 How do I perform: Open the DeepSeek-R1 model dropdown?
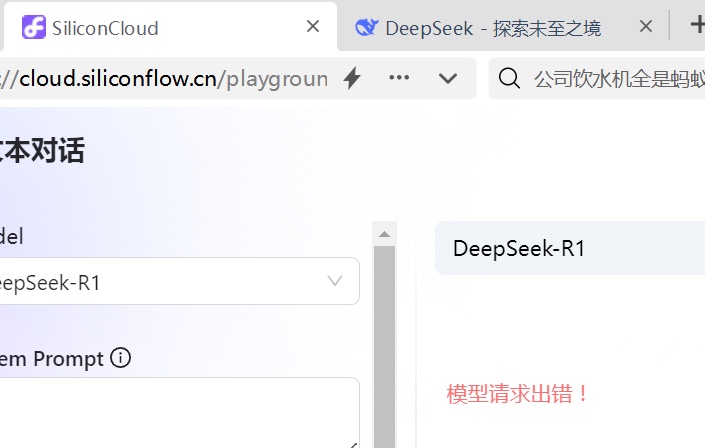[179, 281]
